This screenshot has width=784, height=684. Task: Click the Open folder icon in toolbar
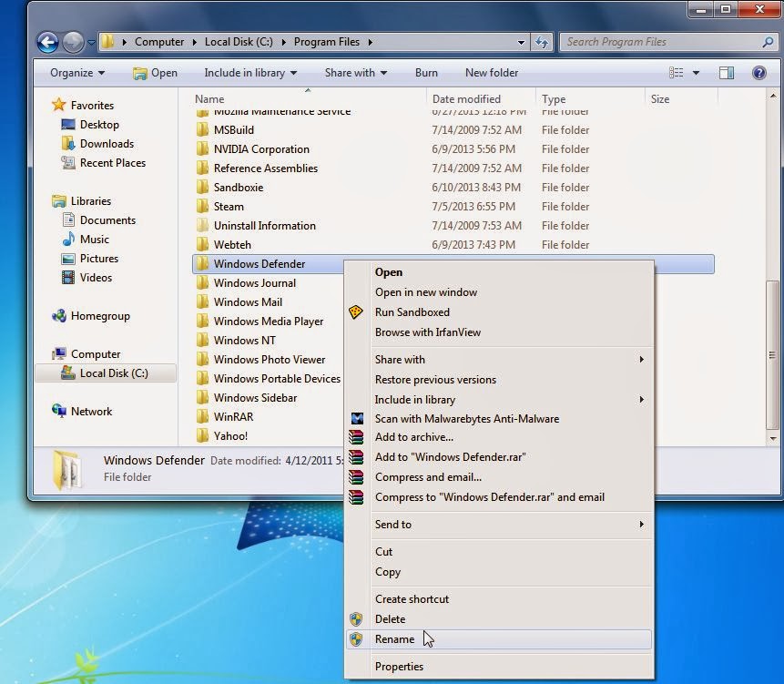click(x=140, y=74)
